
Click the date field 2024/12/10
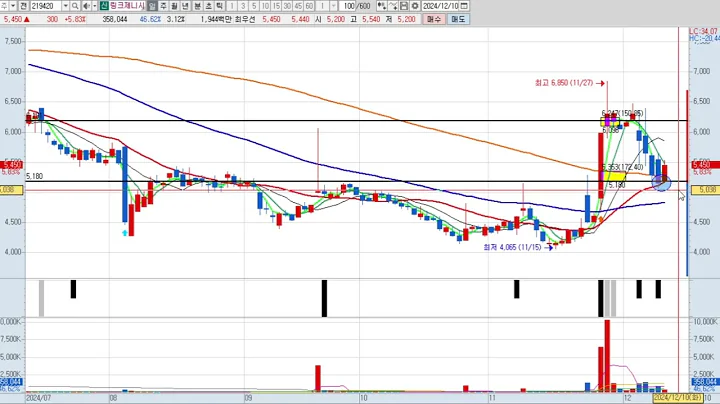[440, 6]
